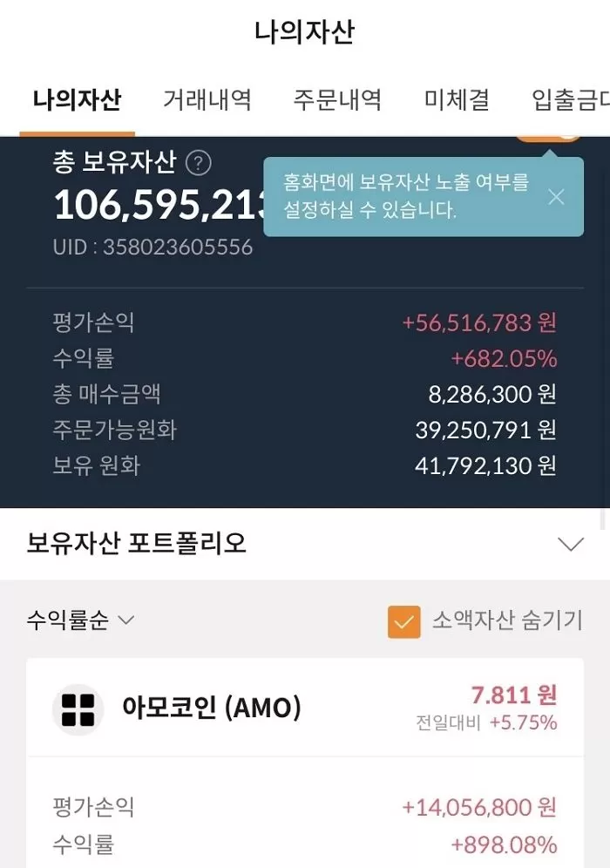Close the blue tooltip about 보유자산 노출
The width and height of the screenshot is (610, 868).
coord(556,197)
